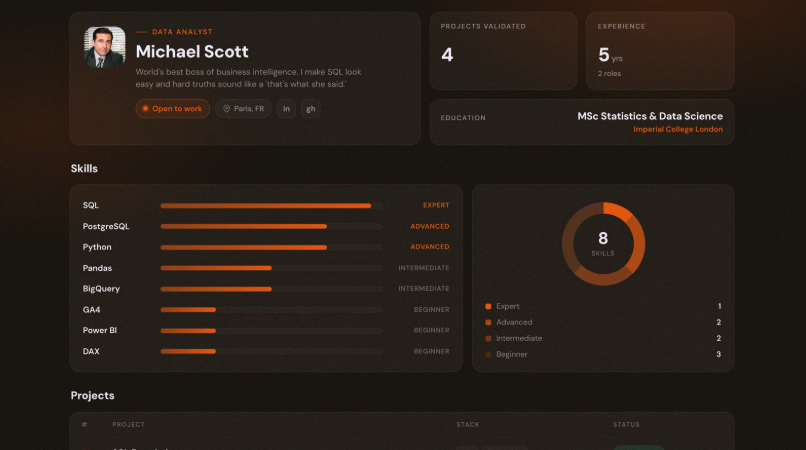806x450 pixels.
Task: Click the Intermediate legend color dot
Action: tap(488, 338)
